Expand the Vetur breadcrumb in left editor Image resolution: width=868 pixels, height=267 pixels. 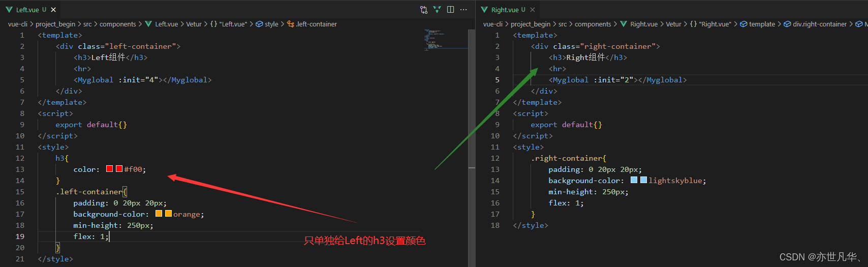tap(194, 24)
